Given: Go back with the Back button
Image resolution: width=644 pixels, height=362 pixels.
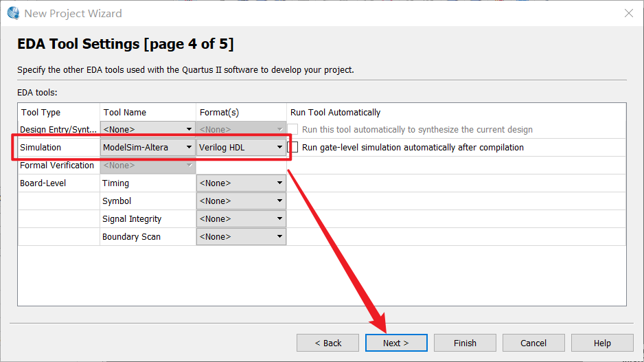Looking at the screenshot, I should click(x=327, y=343).
